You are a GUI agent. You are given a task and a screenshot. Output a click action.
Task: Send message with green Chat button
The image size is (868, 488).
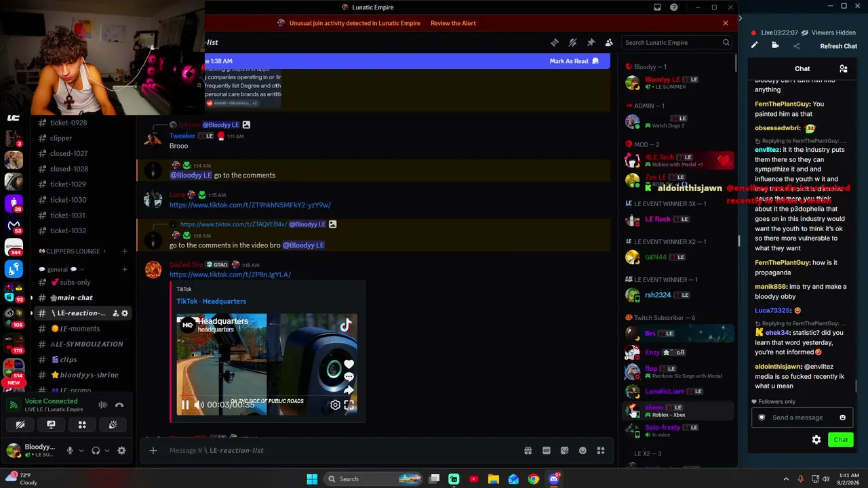[x=841, y=440]
